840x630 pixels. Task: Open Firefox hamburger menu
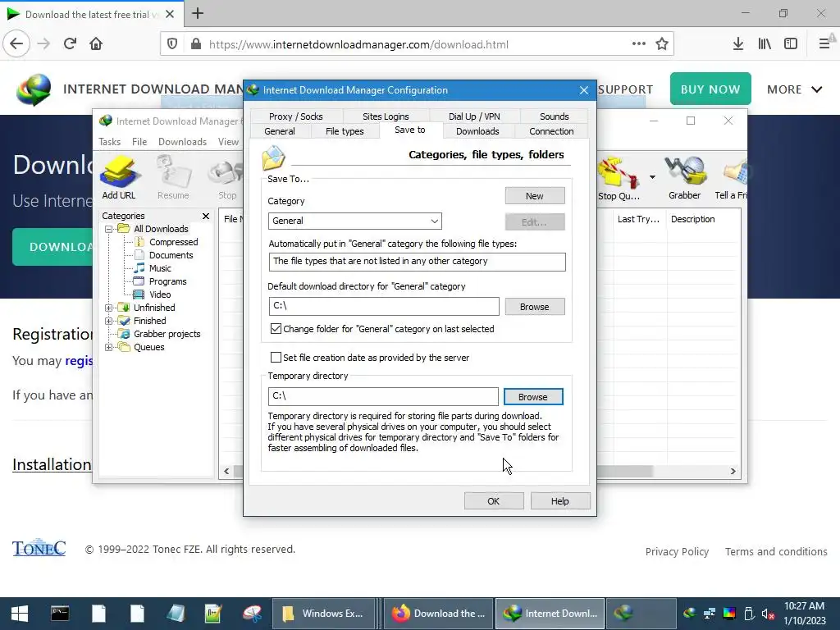pos(824,44)
